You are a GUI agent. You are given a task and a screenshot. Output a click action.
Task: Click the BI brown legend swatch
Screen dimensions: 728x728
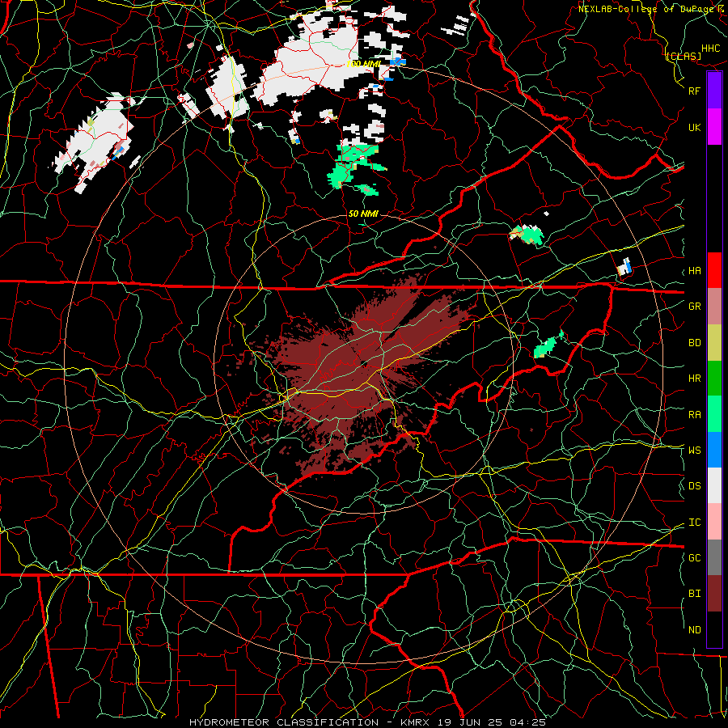pyautogui.click(x=714, y=594)
